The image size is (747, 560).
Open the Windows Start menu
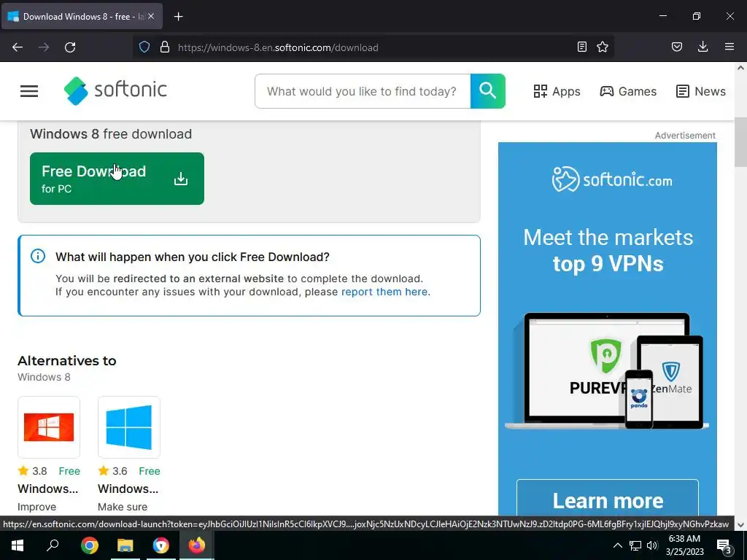18,545
